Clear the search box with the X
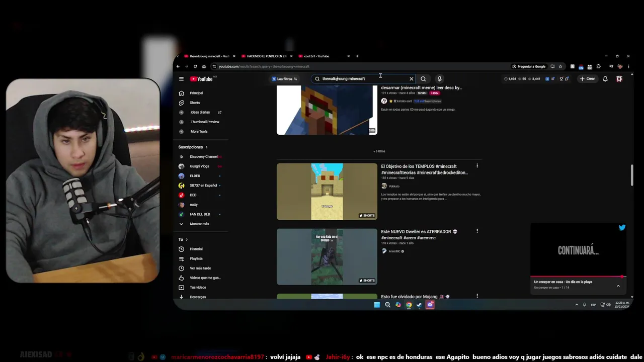The image size is (644, 362). tap(411, 79)
